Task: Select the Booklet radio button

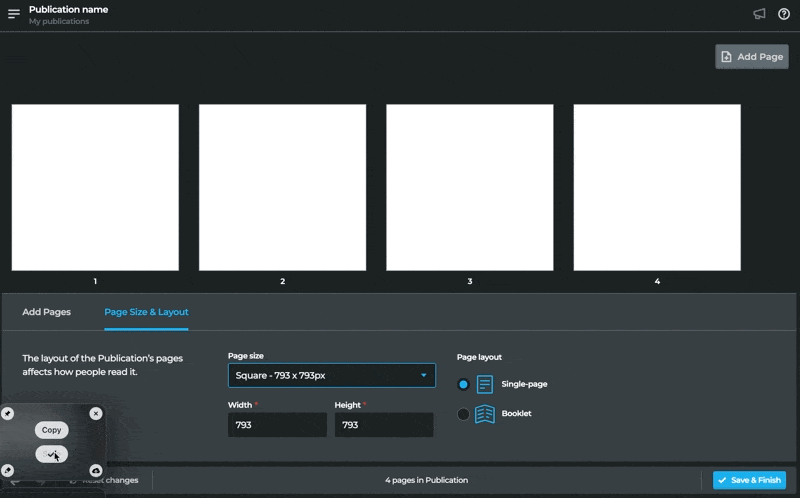Action: point(463,414)
